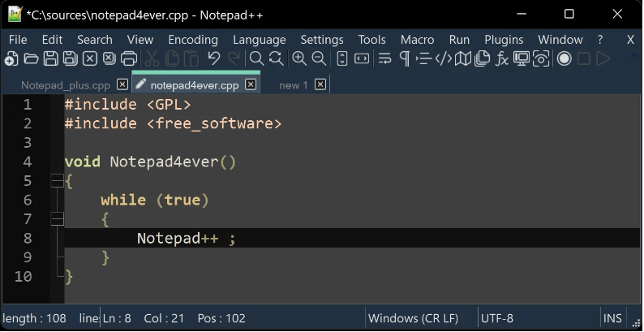Expand the toolbar overflow chevron
The height and width of the screenshot is (332, 644).
point(634,54)
